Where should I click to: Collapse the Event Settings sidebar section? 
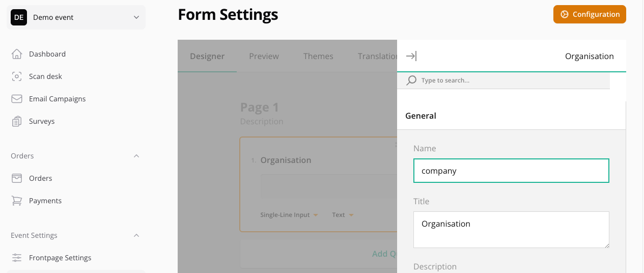tap(136, 235)
